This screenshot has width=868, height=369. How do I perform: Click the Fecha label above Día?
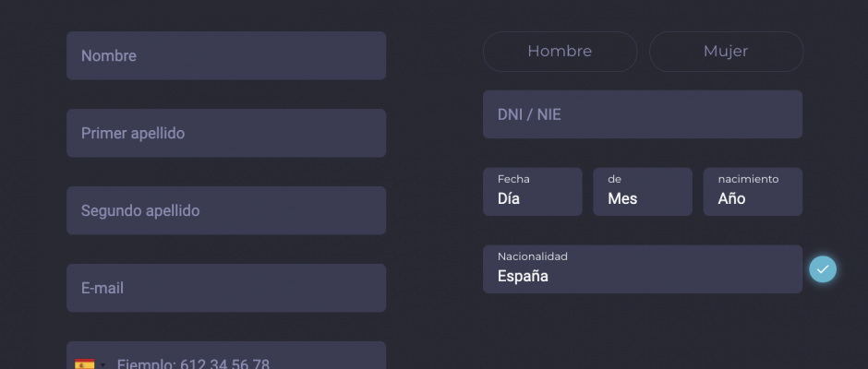pyautogui.click(x=513, y=179)
